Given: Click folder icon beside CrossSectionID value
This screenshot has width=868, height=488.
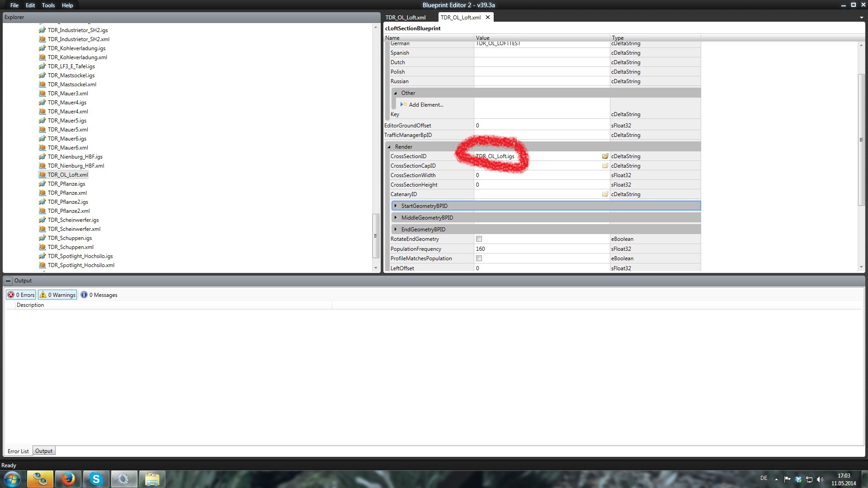Looking at the screenshot, I should pos(605,156).
